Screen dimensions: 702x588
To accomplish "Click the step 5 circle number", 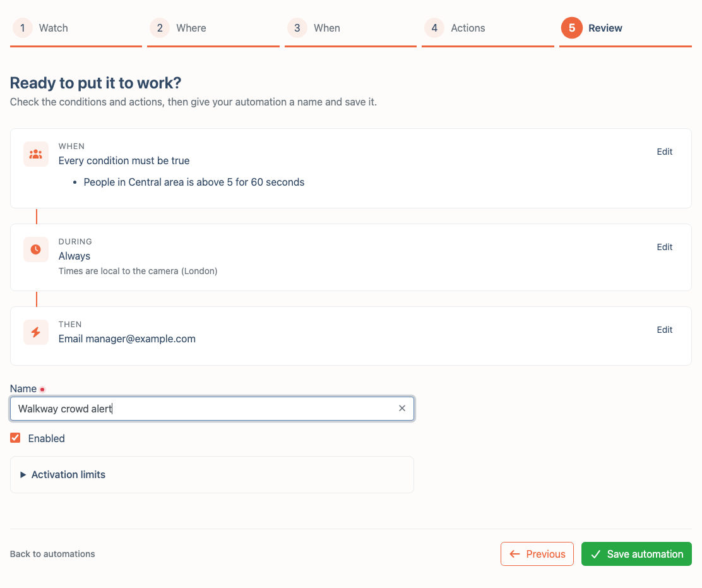I will [x=572, y=28].
